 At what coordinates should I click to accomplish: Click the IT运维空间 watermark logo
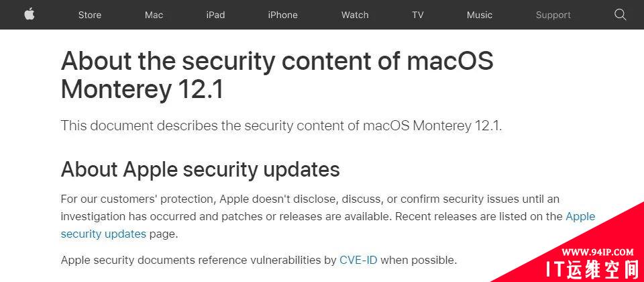tap(595, 269)
